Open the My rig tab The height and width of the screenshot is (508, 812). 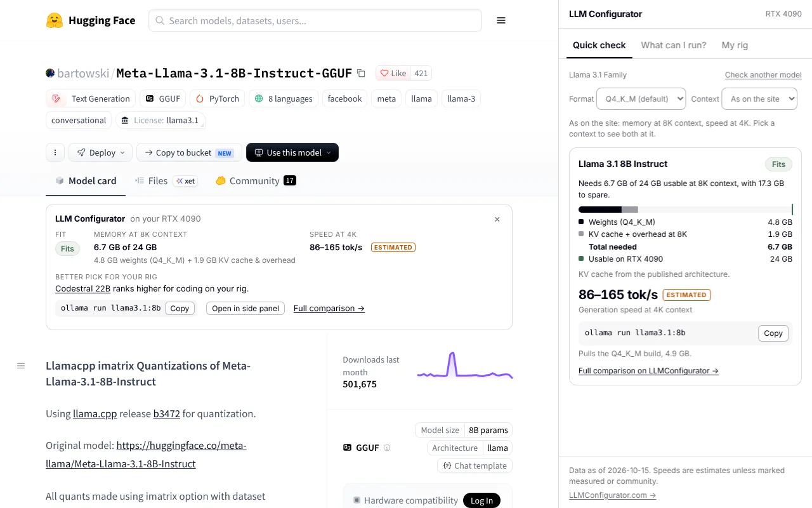tap(735, 45)
